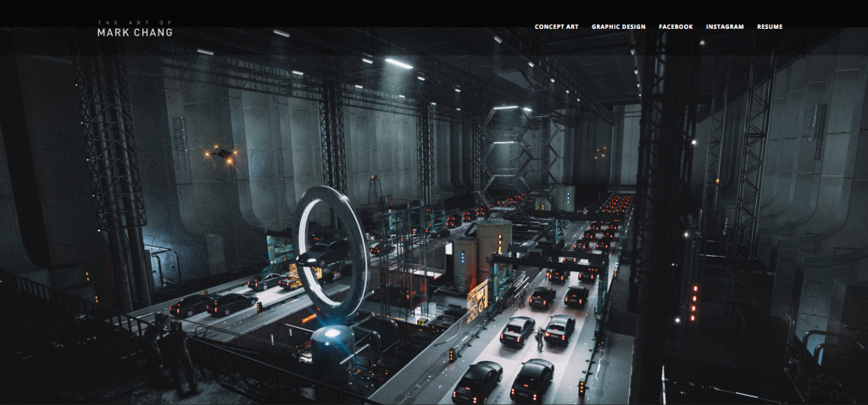Click the red vertical lights on right pillar
Screen dimensions: 868x405
point(695,302)
